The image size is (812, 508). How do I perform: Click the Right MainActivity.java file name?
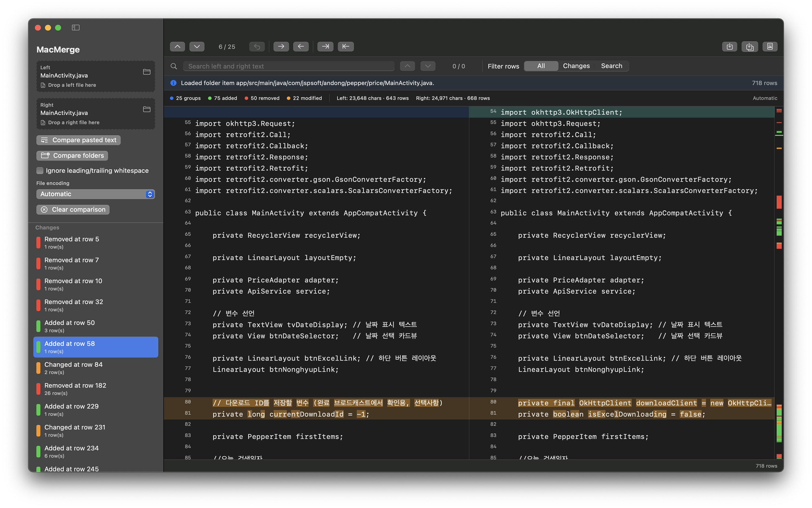(x=64, y=113)
